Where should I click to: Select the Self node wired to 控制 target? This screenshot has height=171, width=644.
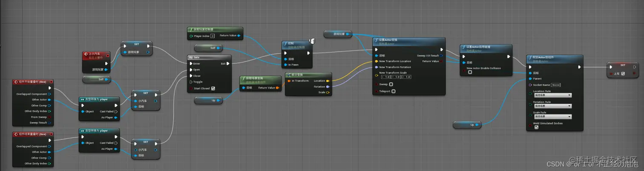point(209,48)
